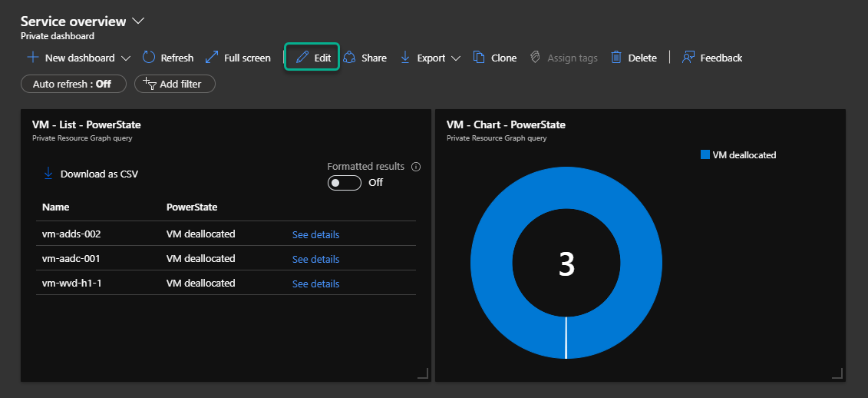Click the Full screen arrows icon
The height and width of the screenshot is (398, 868).
pyautogui.click(x=212, y=57)
